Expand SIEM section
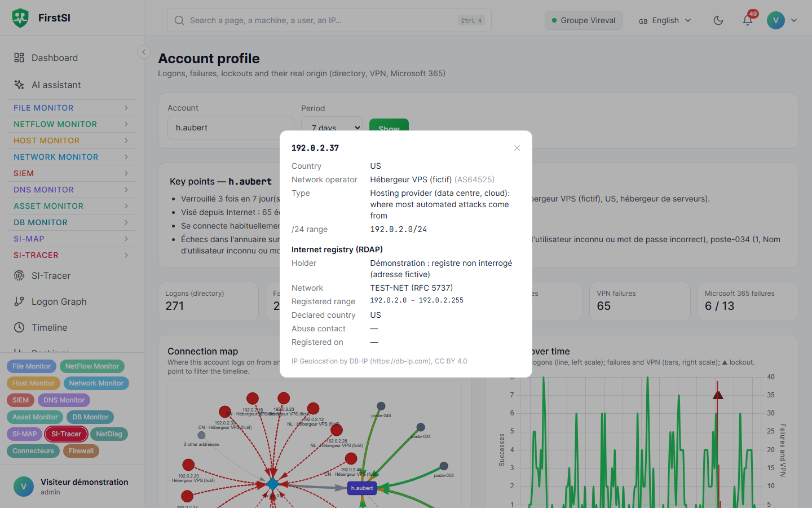 pos(72,173)
